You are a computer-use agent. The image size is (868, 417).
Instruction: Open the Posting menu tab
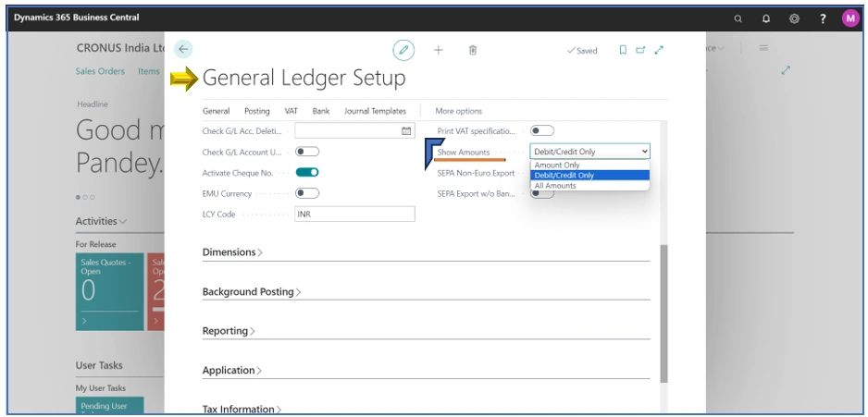(256, 111)
